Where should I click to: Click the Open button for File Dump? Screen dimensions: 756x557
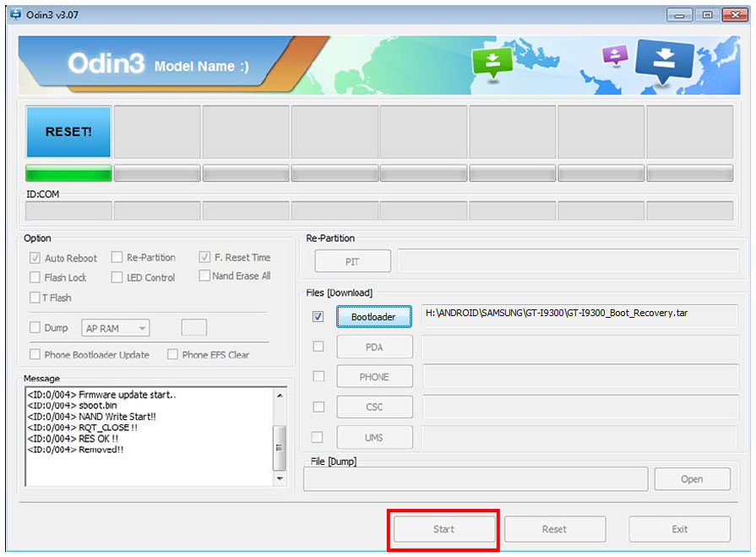pyautogui.click(x=692, y=479)
